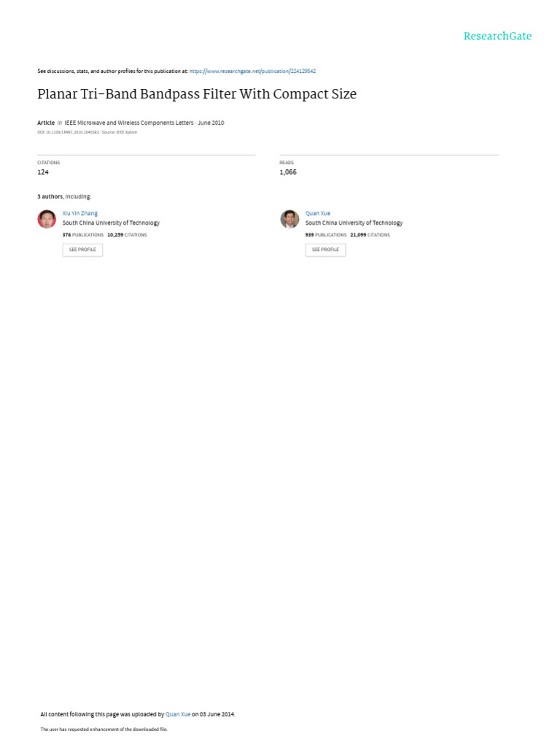Click Quan Xue's 939 publications stat
The width and height of the screenshot is (560, 747).
(326, 235)
